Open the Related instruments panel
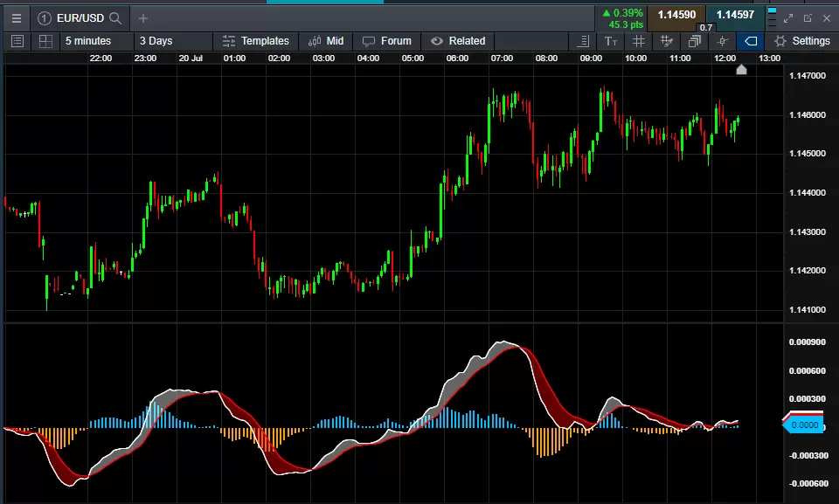This screenshot has height=504, width=839. 457,40
